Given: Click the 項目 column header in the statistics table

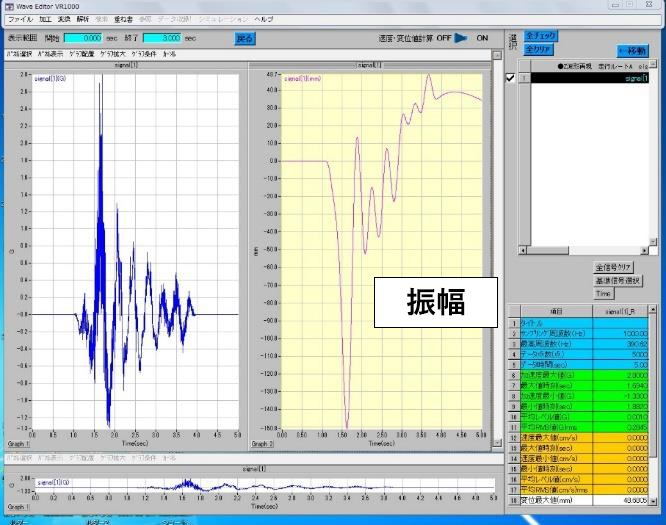Looking at the screenshot, I should [x=556, y=311].
